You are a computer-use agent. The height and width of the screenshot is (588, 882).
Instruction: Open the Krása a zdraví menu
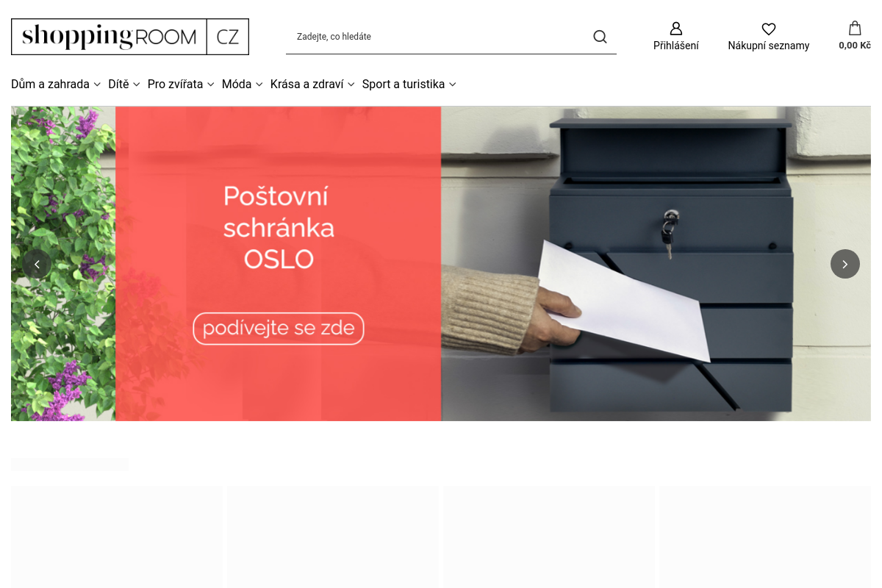[312, 85]
